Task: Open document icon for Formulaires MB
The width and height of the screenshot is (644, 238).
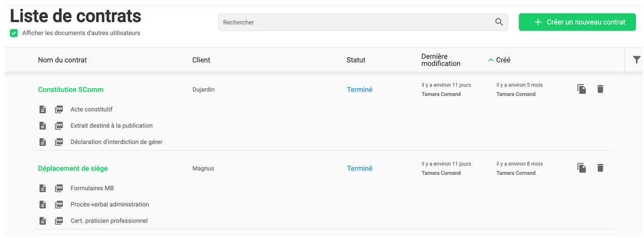Action: (x=43, y=188)
